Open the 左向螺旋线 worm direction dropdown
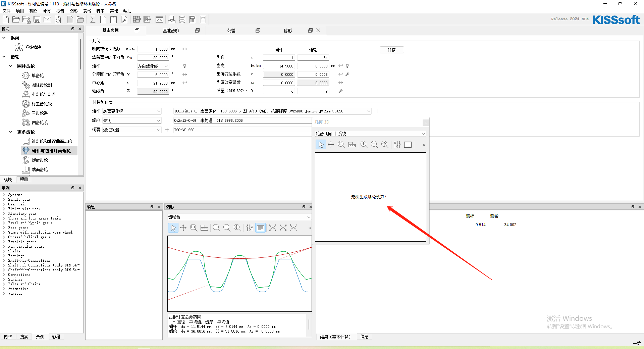The width and height of the screenshot is (644, 349). tap(153, 66)
